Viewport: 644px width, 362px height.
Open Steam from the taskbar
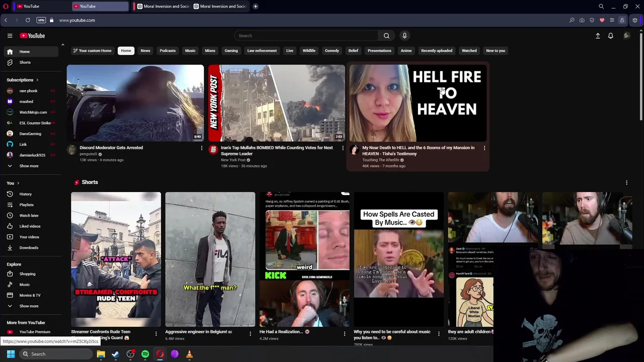115,354
